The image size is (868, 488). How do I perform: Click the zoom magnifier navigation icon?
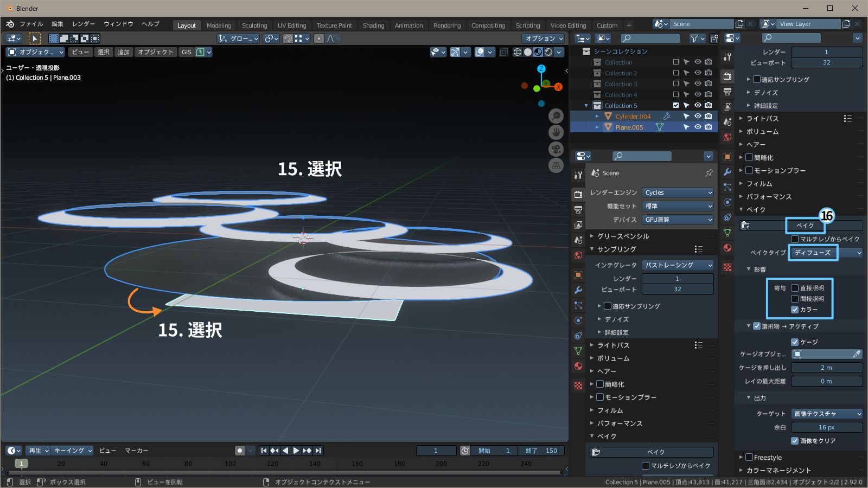pyautogui.click(x=556, y=115)
